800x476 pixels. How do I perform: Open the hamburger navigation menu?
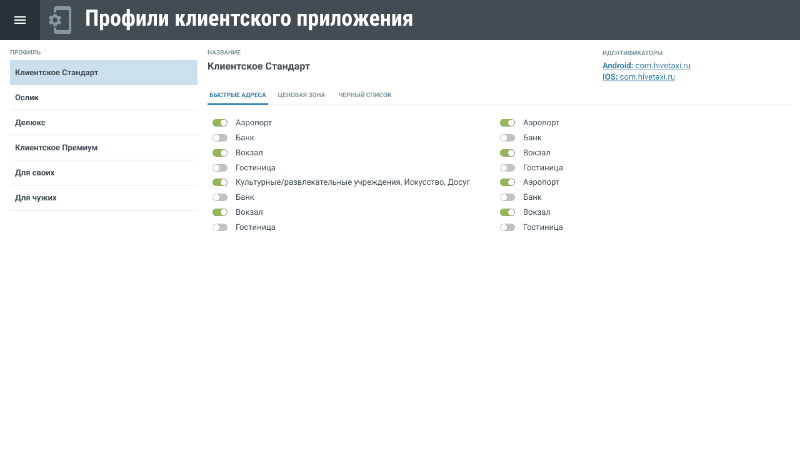pos(20,20)
